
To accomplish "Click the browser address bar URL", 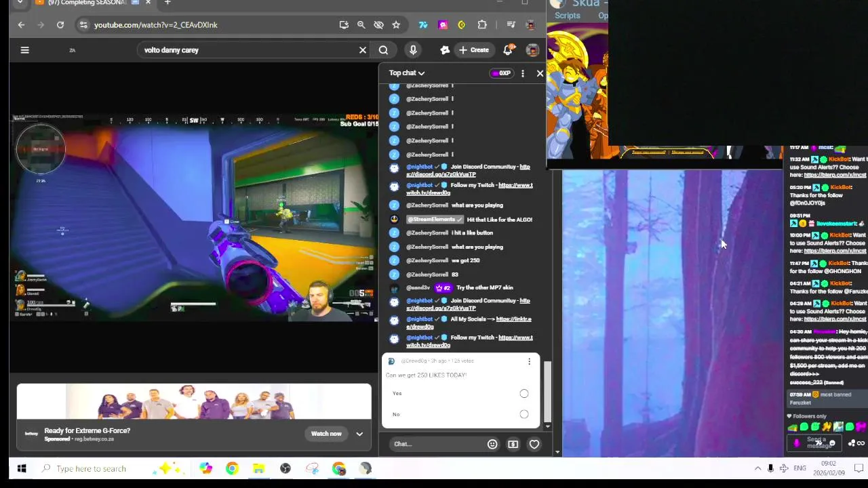I will (156, 24).
